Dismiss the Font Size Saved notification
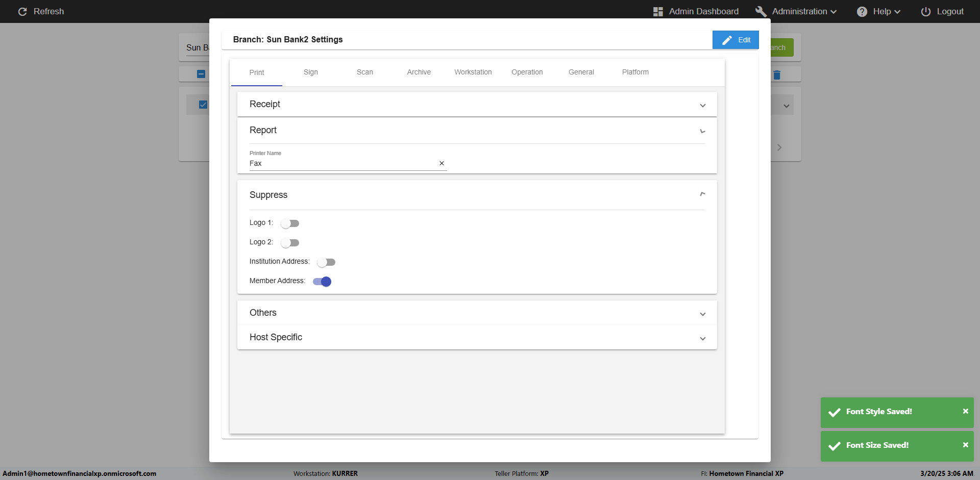This screenshot has height=480, width=980. click(x=965, y=445)
